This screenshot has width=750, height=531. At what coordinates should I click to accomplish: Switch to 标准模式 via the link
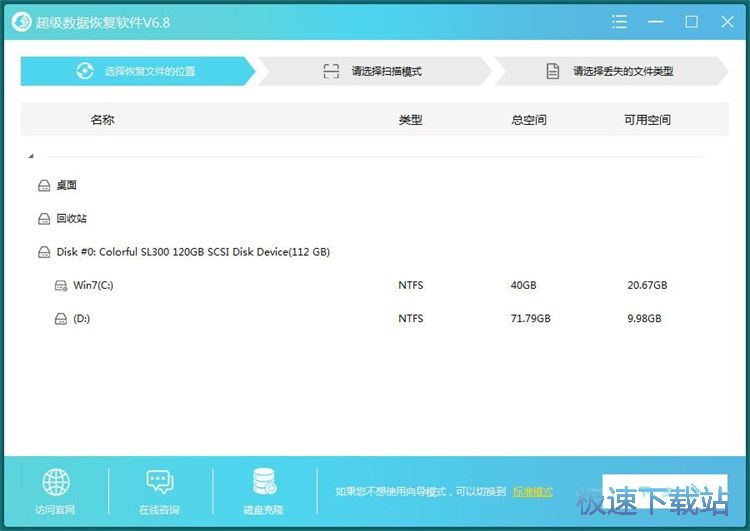pyautogui.click(x=532, y=492)
